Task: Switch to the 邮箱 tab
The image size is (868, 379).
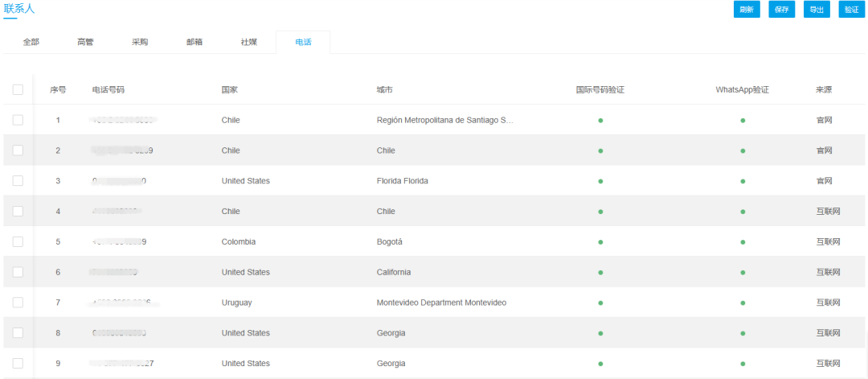Action: pyautogui.click(x=194, y=42)
